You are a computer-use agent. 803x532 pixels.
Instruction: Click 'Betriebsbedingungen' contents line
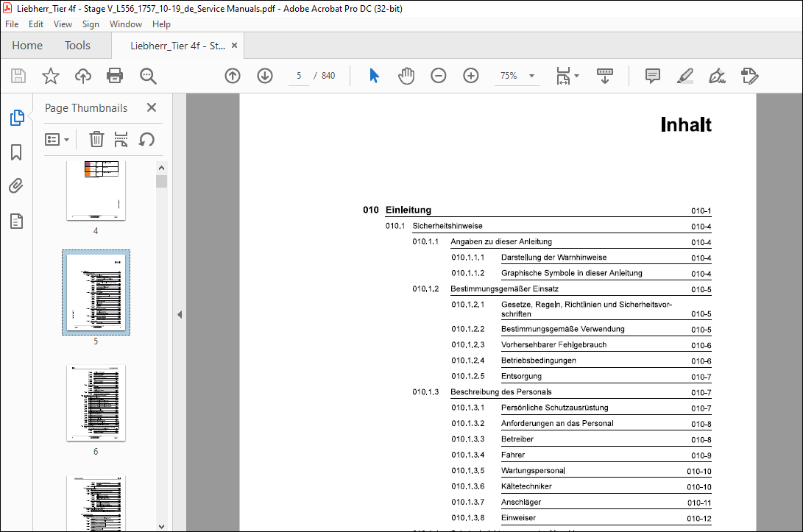tap(538, 361)
